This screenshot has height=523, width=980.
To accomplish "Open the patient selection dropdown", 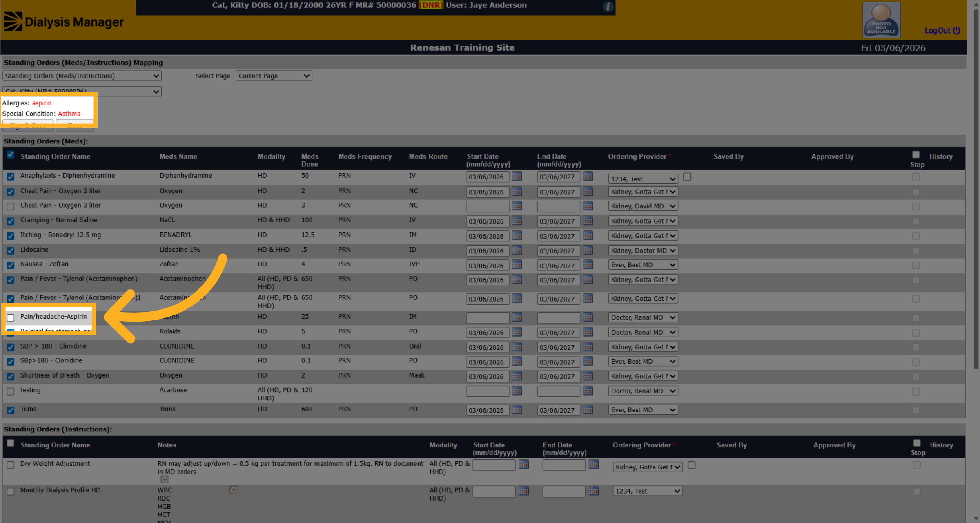I will pyautogui.click(x=82, y=91).
